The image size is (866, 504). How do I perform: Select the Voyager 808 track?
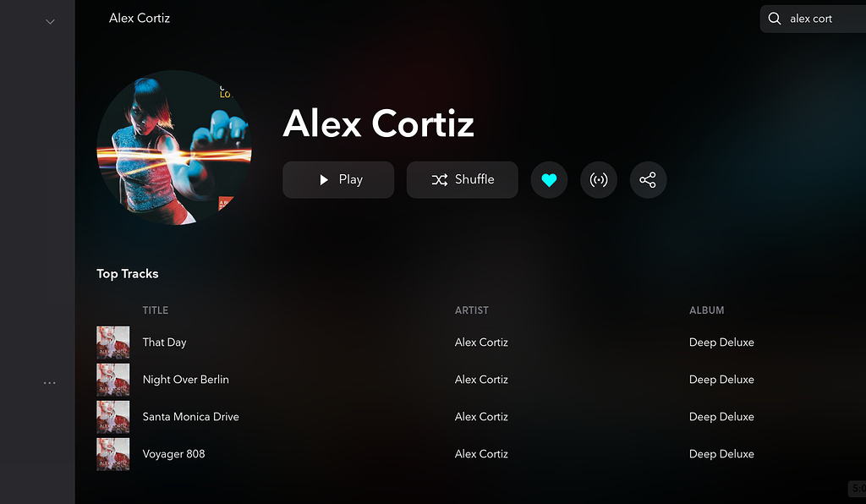point(173,454)
